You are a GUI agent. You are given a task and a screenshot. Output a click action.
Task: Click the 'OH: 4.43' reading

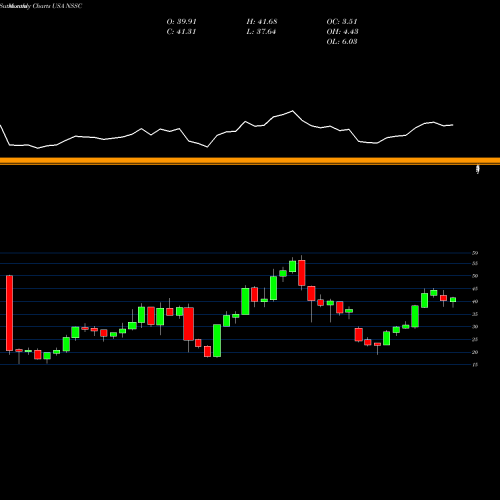(x=342, y=32)
